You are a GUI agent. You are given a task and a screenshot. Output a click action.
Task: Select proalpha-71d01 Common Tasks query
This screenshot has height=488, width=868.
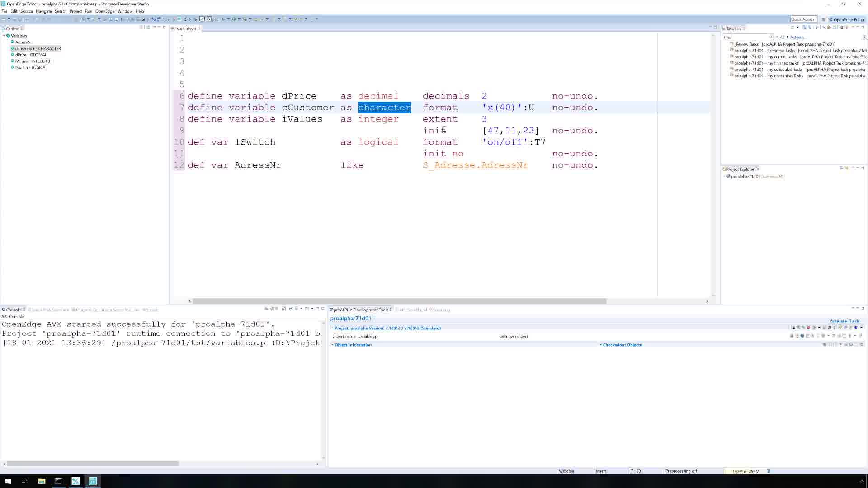pyautogui.click(x=798, y=51)
